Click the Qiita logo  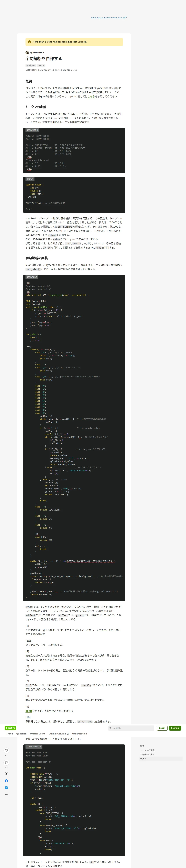coord(10,728)
